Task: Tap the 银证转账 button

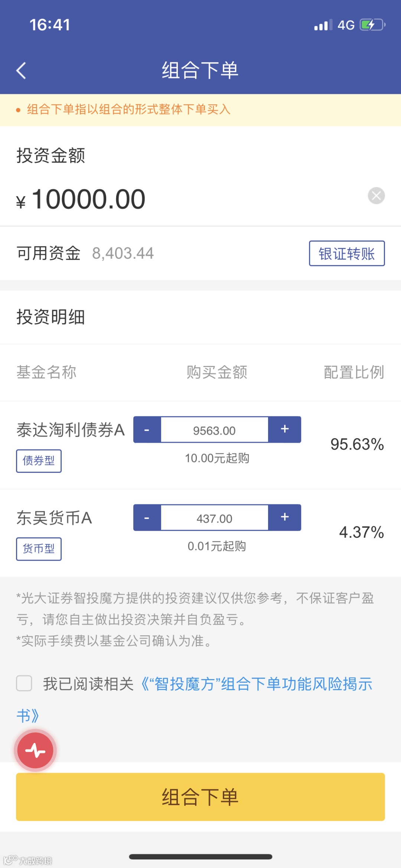Action: click(x=347, y=253)
